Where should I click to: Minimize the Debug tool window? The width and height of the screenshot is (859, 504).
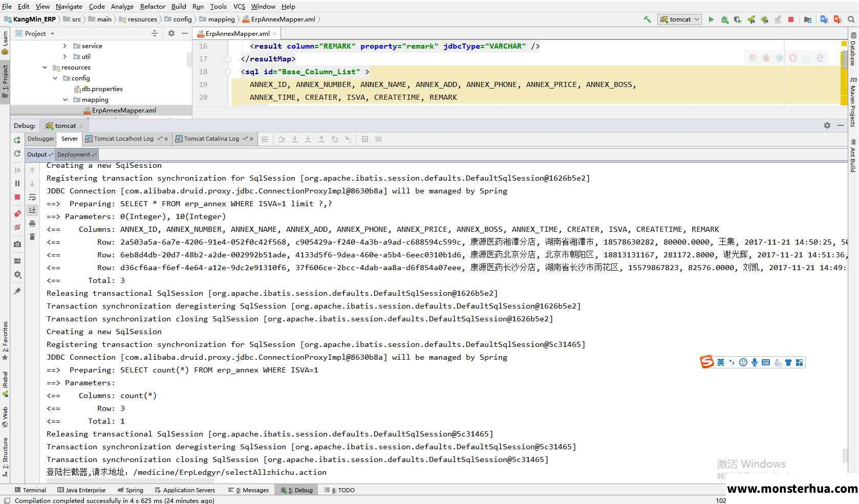point(840,125)
